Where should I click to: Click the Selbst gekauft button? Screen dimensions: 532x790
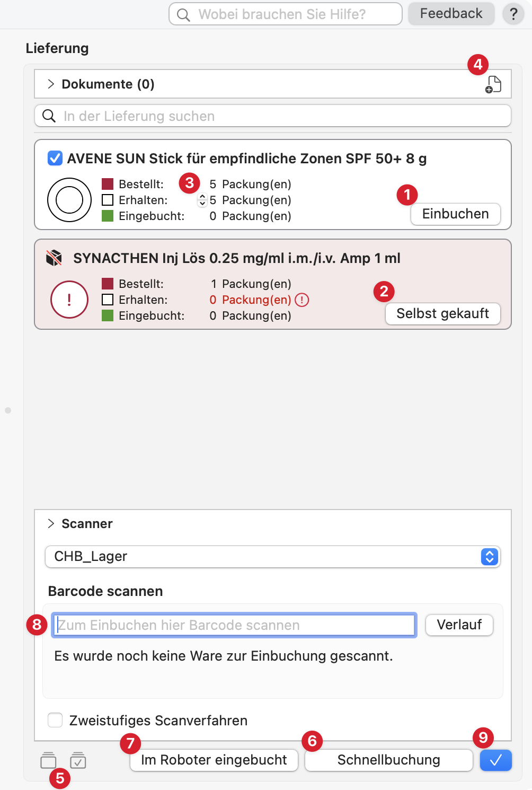tap(442, 313)
